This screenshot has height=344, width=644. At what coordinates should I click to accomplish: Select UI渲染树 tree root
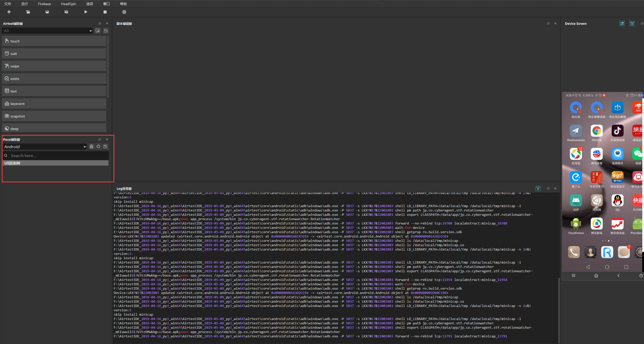point(12,163)
